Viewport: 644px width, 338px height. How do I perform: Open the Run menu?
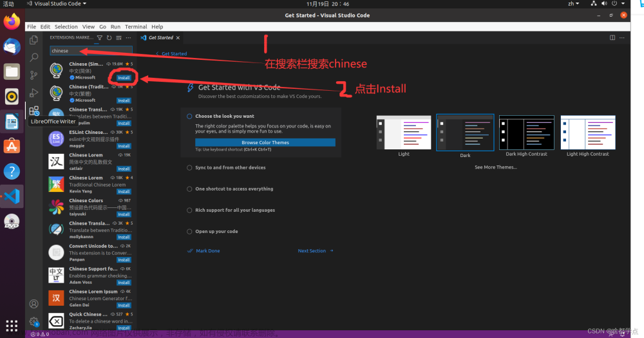[115, 26]
